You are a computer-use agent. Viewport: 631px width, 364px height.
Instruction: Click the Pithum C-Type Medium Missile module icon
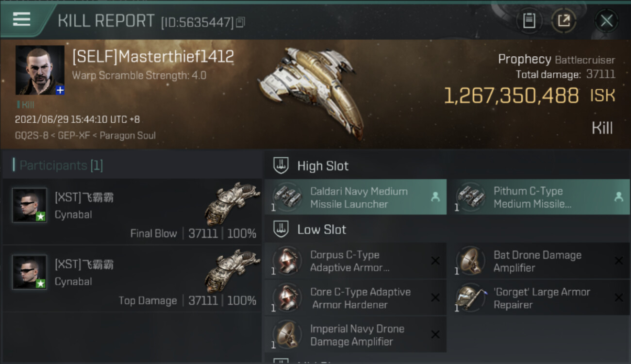(471, 197)
